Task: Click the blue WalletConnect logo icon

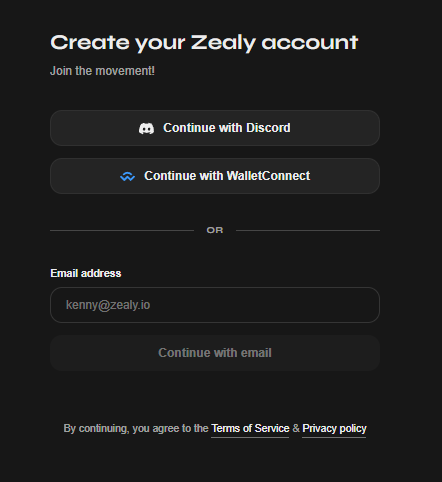Action: click(x=127, y=176)
